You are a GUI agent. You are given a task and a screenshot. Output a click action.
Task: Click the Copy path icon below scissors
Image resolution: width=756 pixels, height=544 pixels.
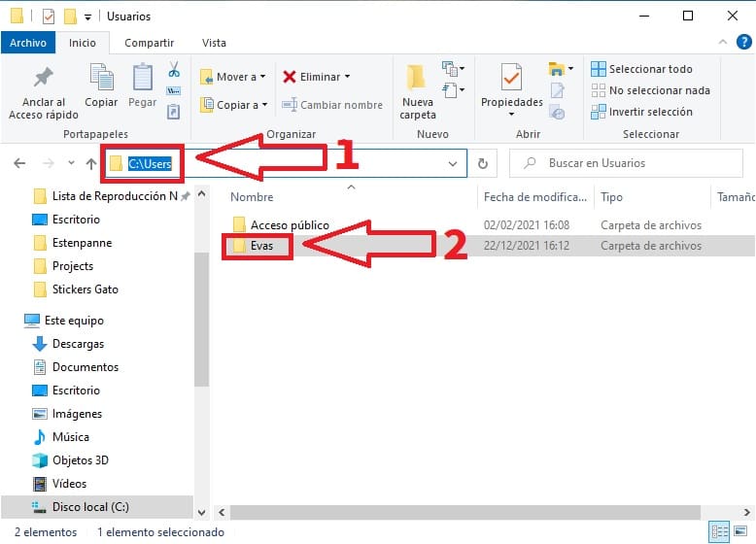pos(174,90)
